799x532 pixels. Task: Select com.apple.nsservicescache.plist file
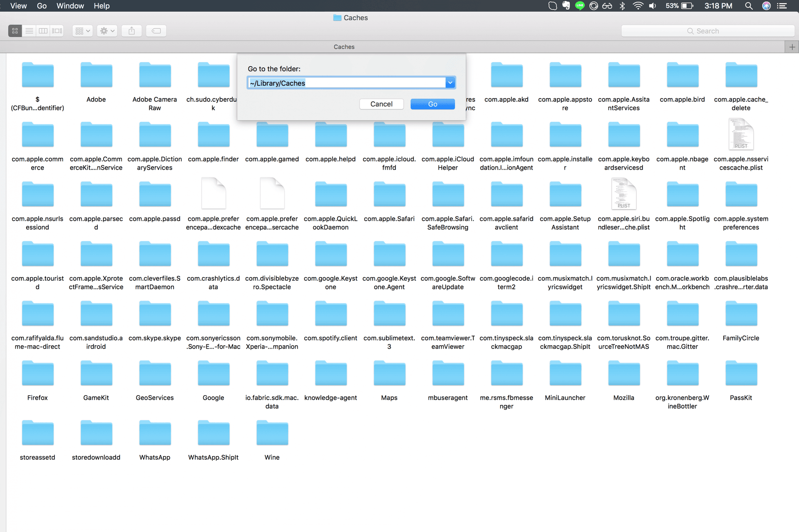741,134
